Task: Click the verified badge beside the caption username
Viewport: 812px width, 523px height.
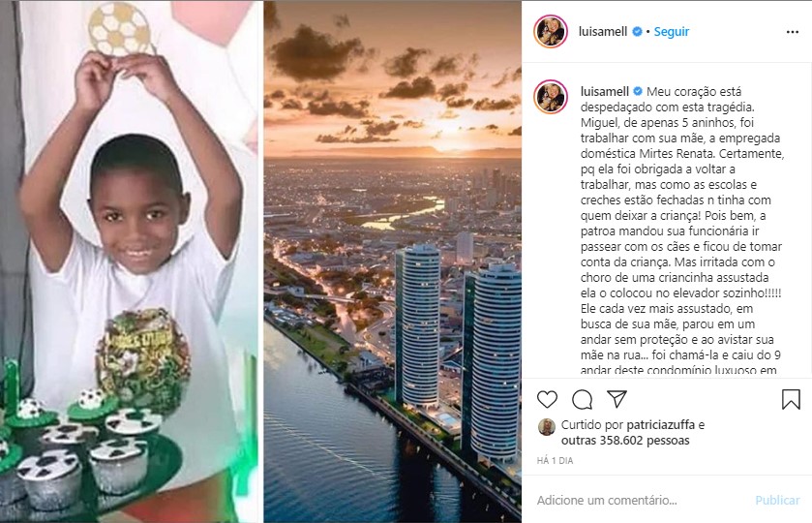Action: 638,91
